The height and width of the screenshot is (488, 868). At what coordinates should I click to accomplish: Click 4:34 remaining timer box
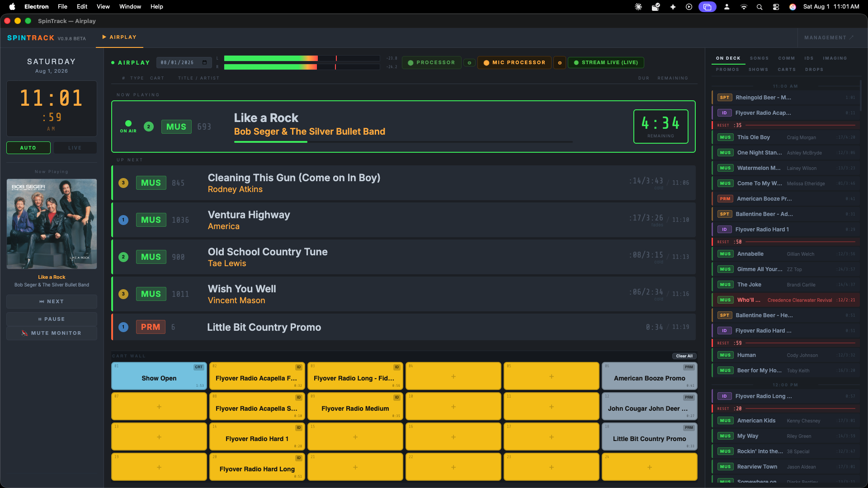660,127
